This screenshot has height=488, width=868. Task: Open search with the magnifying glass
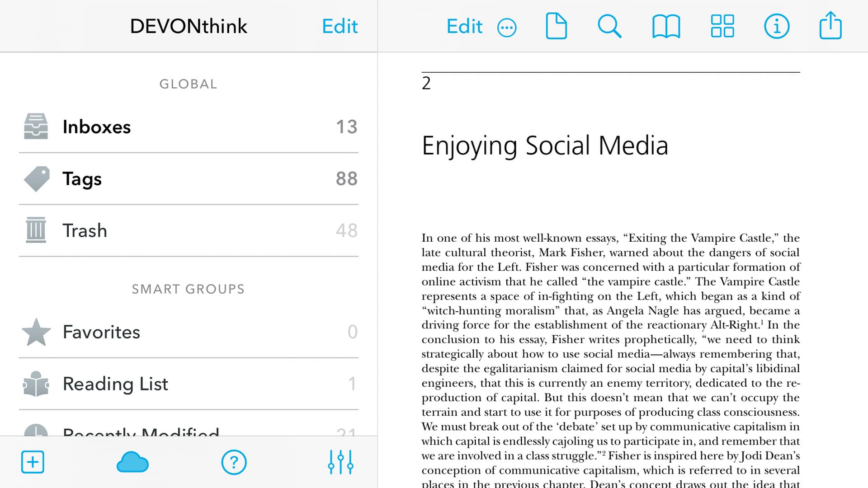pos(609,26)
